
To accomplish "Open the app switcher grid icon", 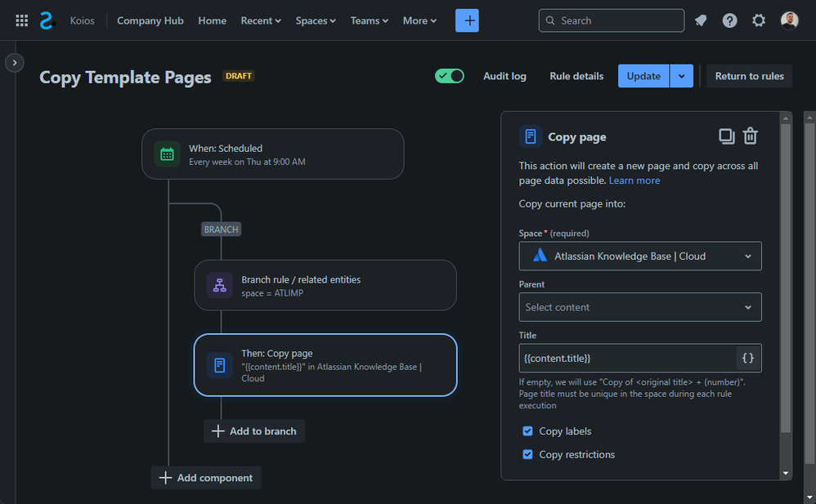I will (22, 20).
